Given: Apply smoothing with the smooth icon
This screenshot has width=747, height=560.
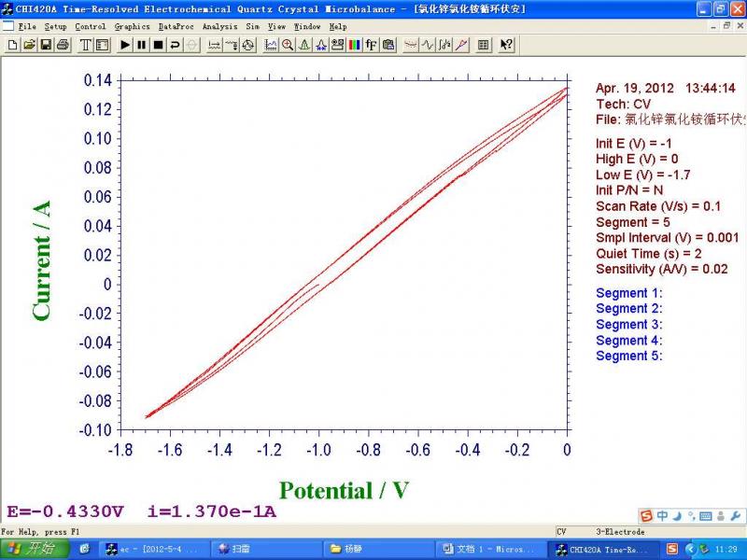Looking at the screenshot, I should [x=411, y=45].
